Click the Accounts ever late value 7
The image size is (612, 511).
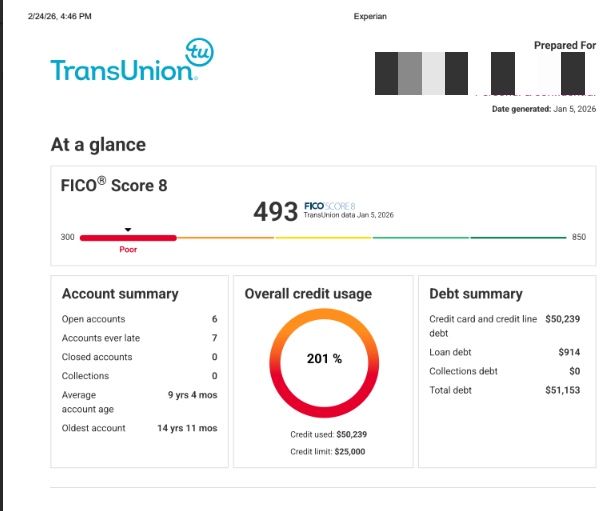[x=215, y=338]
